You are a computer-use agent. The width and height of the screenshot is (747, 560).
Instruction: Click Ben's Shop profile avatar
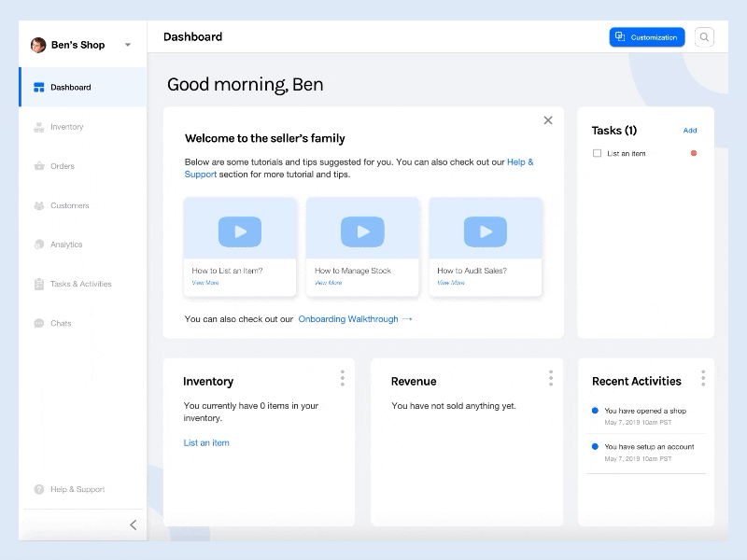[38, 45]
